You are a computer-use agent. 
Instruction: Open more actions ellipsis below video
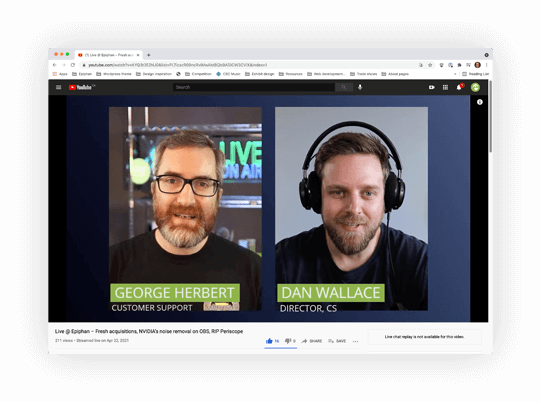click(x=355, y=341)
